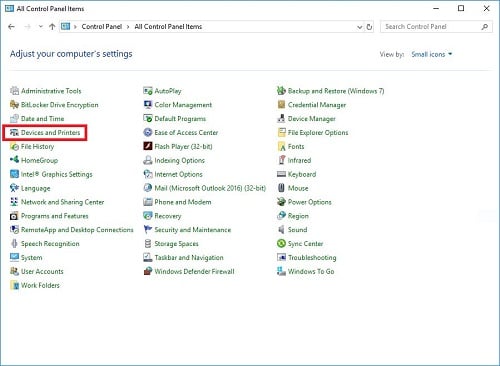Go back with the Back arrow
This screenshot has width=500, height=366.
click(x=12, y=27)
